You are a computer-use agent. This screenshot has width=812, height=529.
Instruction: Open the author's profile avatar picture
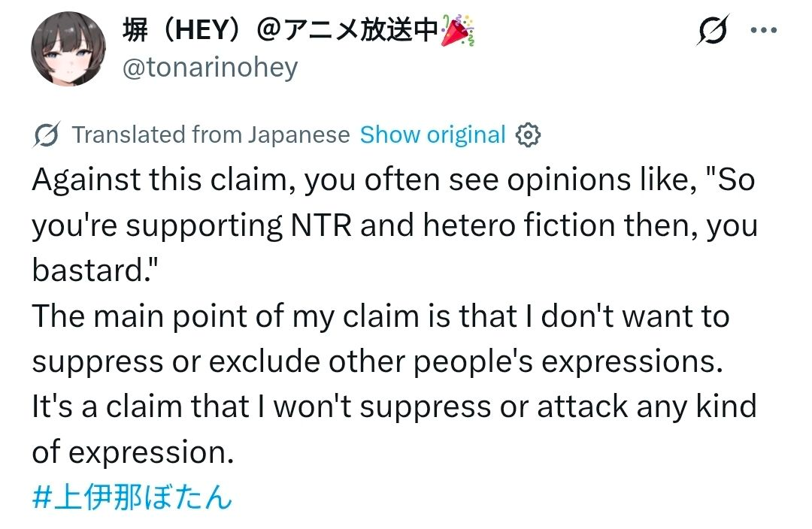point(68,49)
